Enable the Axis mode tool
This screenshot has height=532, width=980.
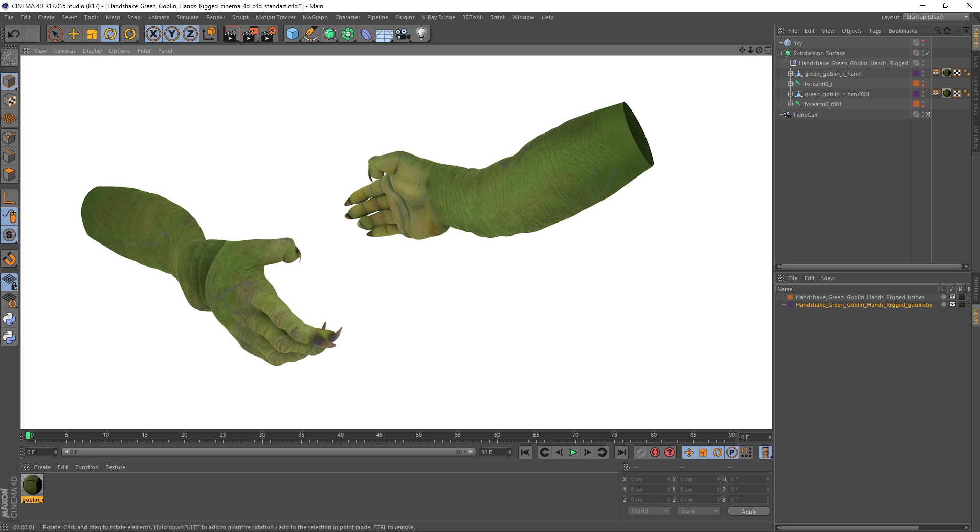pyautogui.click(x=9, y=198)
